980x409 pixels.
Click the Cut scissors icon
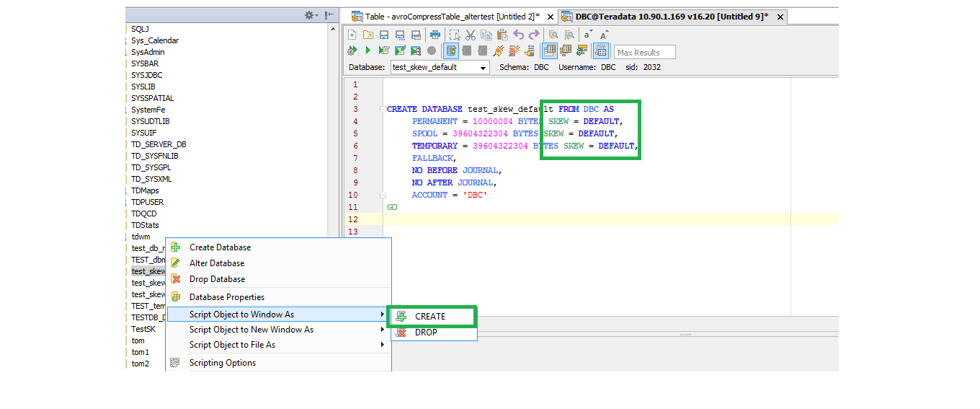471,35
